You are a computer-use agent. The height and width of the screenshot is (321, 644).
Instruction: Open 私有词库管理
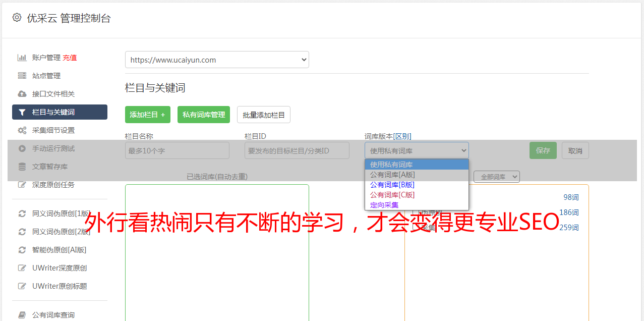click(x=204, y=115)
